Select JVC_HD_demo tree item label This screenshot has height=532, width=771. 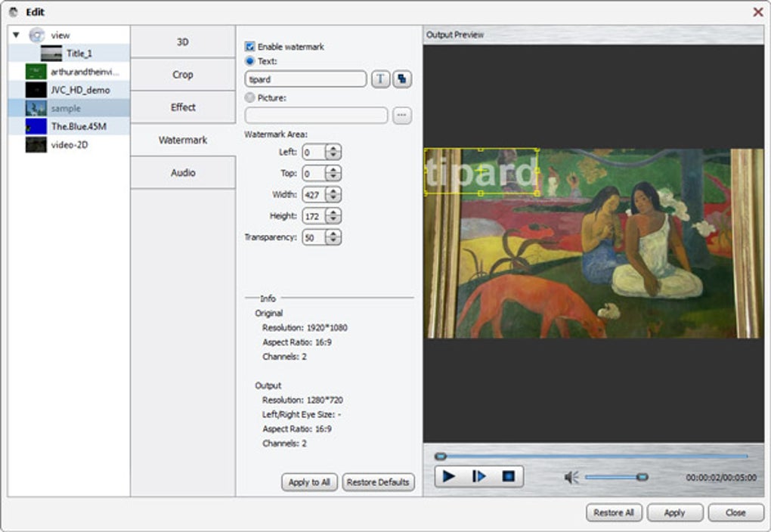pos(80,90)
